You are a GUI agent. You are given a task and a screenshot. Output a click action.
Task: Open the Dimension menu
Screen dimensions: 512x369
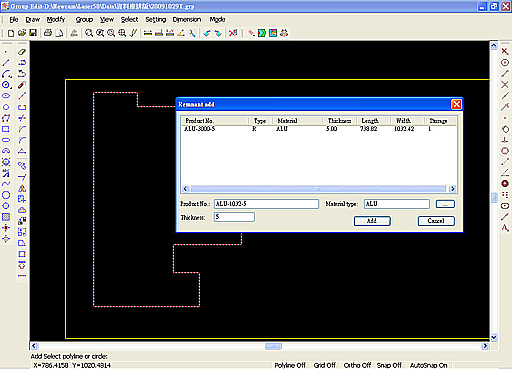coord(187,20)
